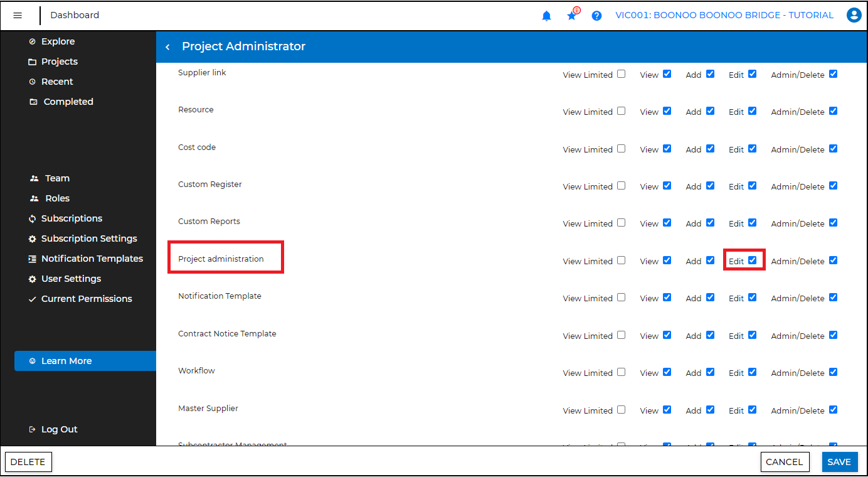
Task: Select Current Permissions in sidebar
Action: 87,299
